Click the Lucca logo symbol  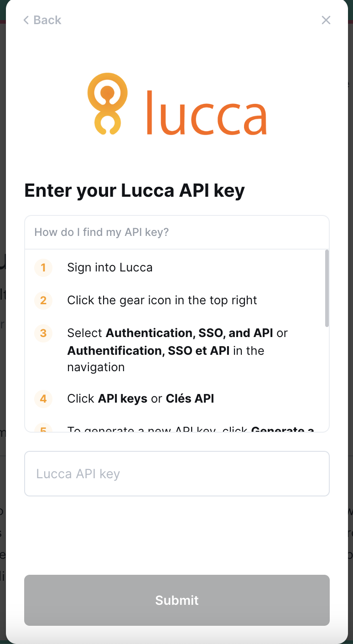[107, 104]
